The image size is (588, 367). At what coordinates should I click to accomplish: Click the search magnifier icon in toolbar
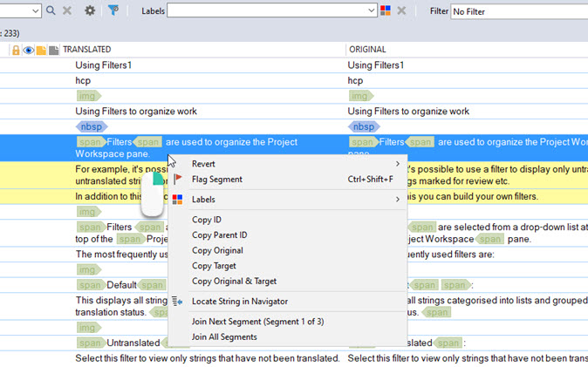(51, 10)
